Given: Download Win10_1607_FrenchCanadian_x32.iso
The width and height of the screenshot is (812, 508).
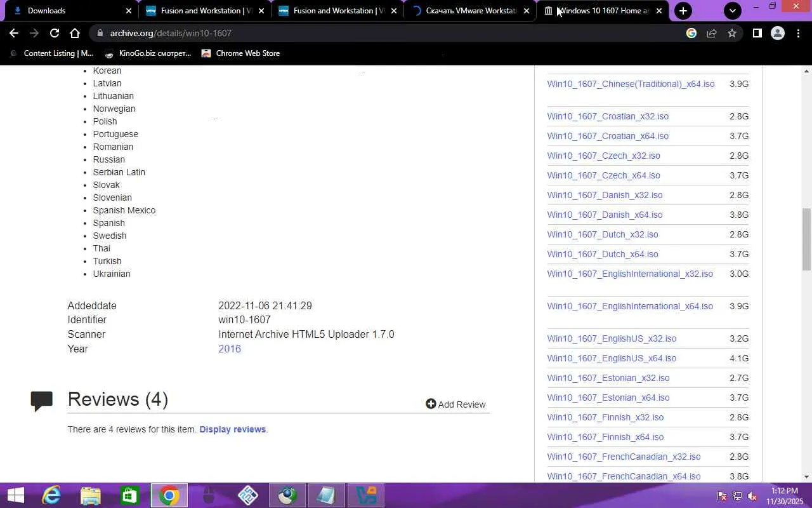Looking at the screenshot, I should [624, 457].
